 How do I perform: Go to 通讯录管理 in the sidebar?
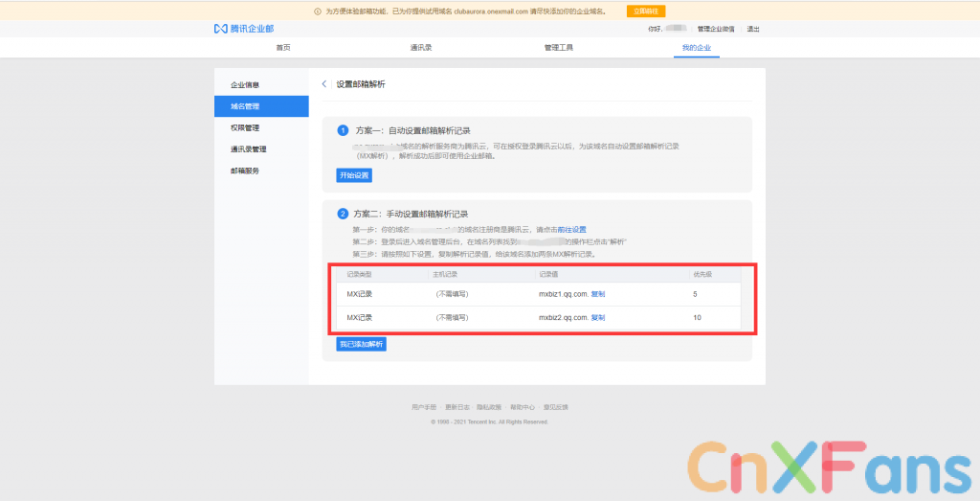(248, 149)
